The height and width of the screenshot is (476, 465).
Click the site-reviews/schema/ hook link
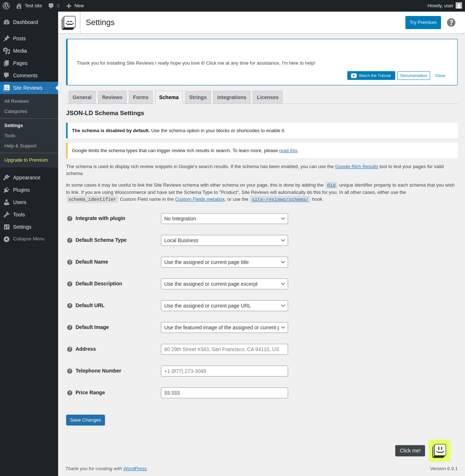pyautogui.click(x=280, y=199)
